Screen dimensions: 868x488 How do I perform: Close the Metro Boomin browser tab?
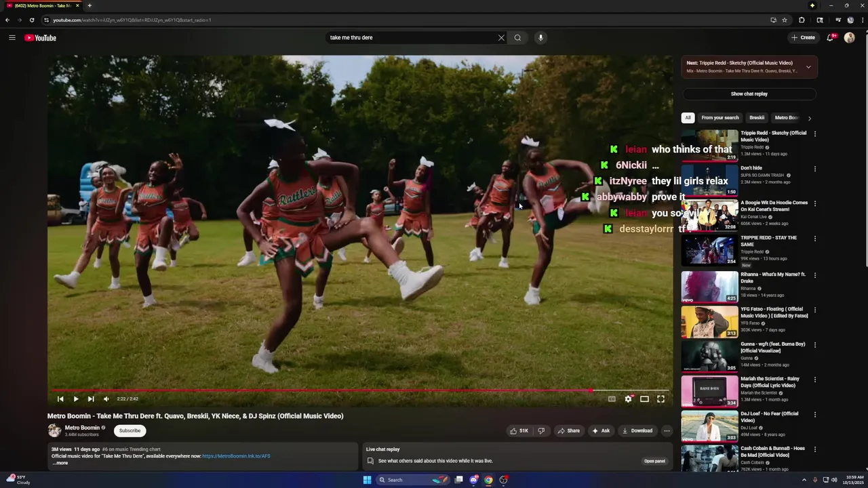coord(77,5)
